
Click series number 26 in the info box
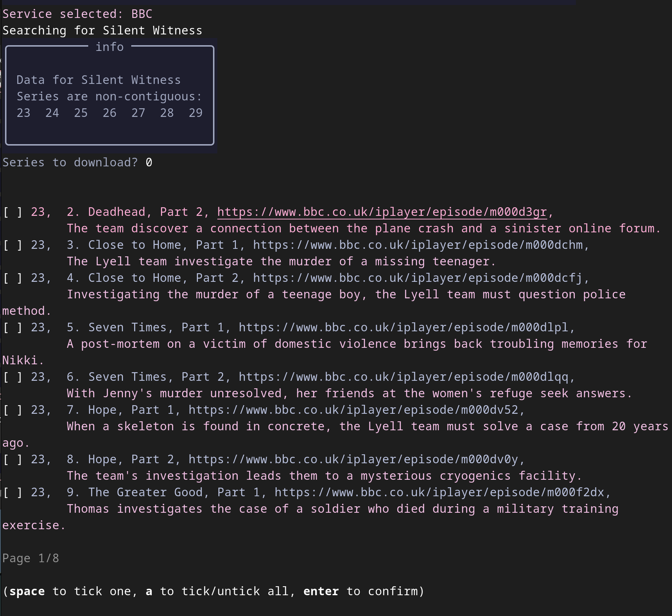click(x=109, y=113)
